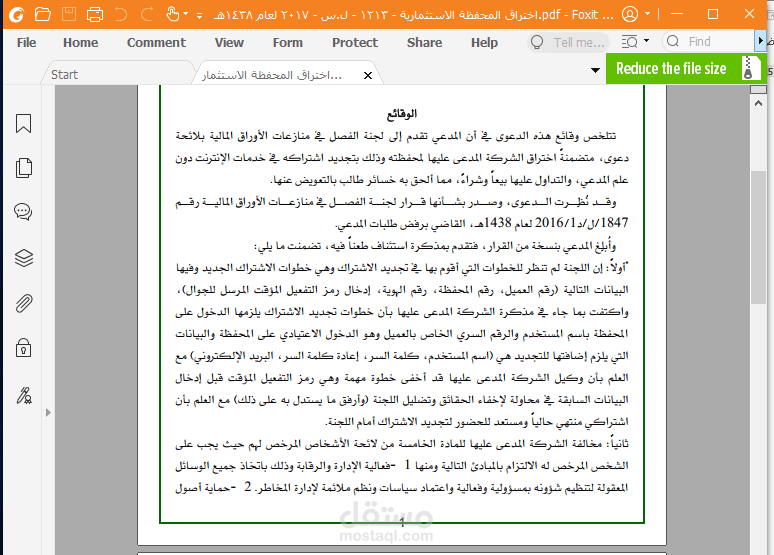Click the Foxit logo icon

coord(16,15)
